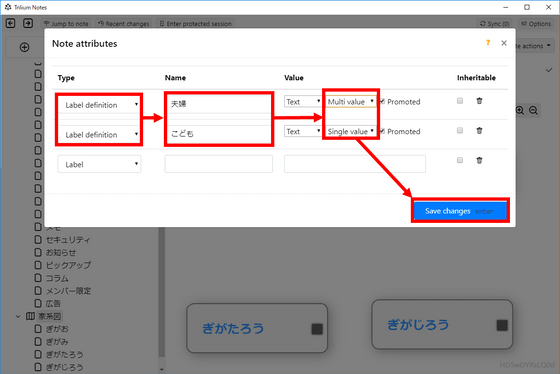Close the Note attributes dialog

click(504, 43)
